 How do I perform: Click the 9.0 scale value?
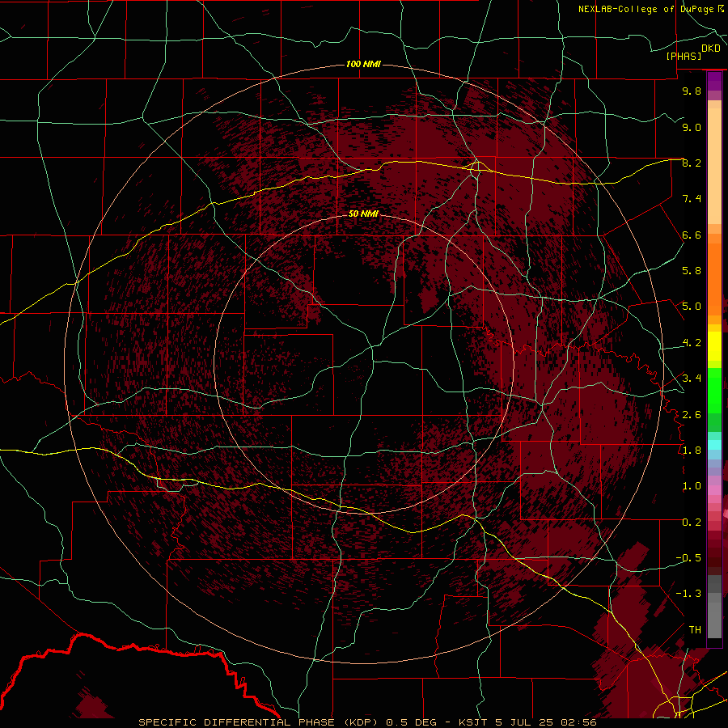click(x=692, y=127)
